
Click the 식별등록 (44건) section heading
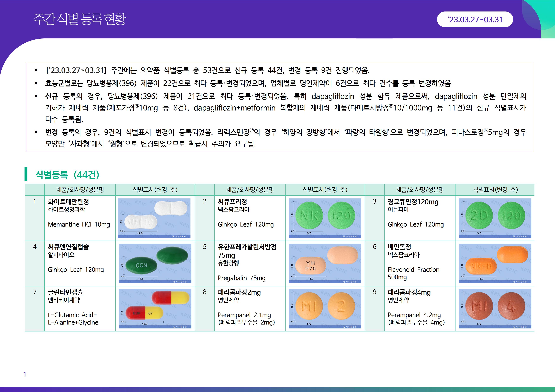pos(67,174)
